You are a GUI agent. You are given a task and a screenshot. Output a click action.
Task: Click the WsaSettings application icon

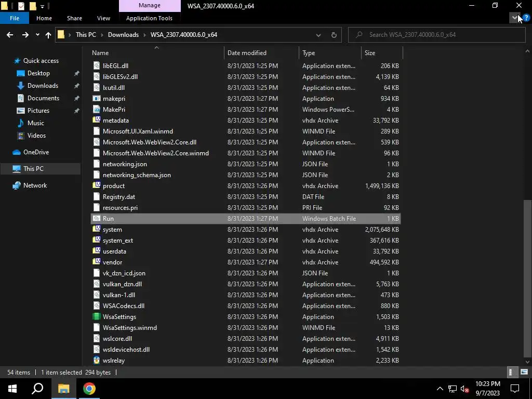[x=97, y=316]
